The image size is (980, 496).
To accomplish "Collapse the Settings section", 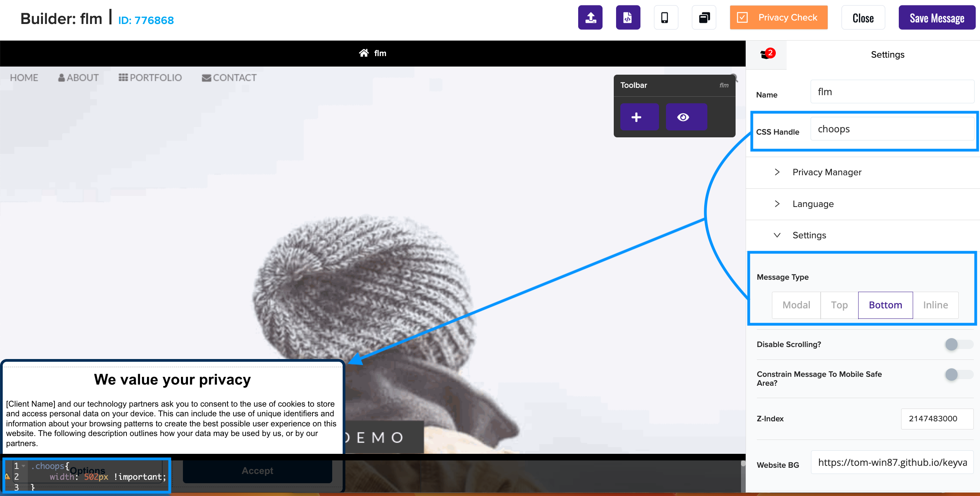I will (x=862, y=235).
